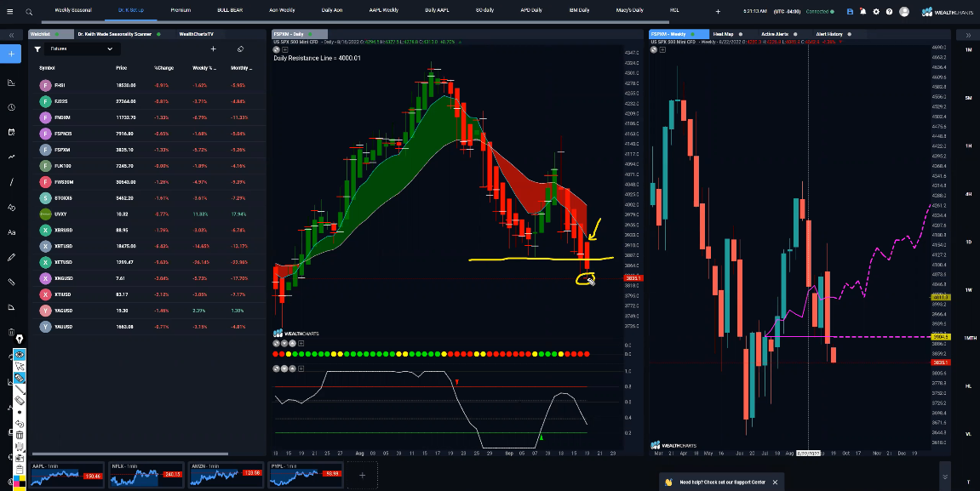Collapse the left sidebar with double chevron

point(11,35)
